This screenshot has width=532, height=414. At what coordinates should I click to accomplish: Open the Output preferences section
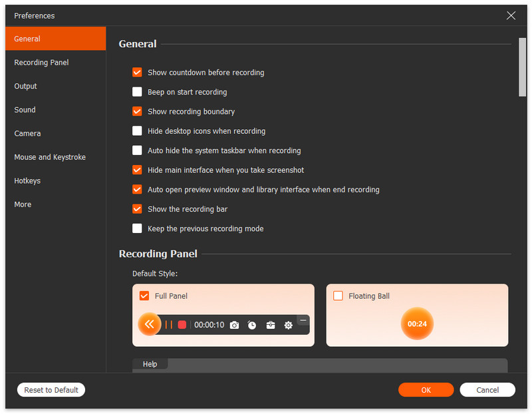[56, 86]
